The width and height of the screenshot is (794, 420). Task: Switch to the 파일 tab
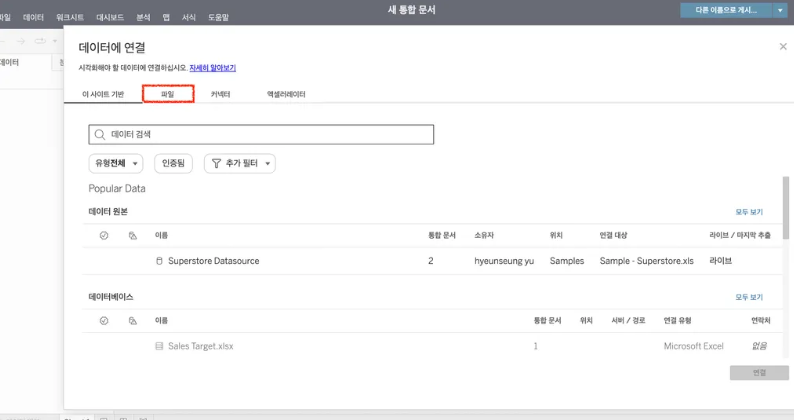tap(168, 94)
